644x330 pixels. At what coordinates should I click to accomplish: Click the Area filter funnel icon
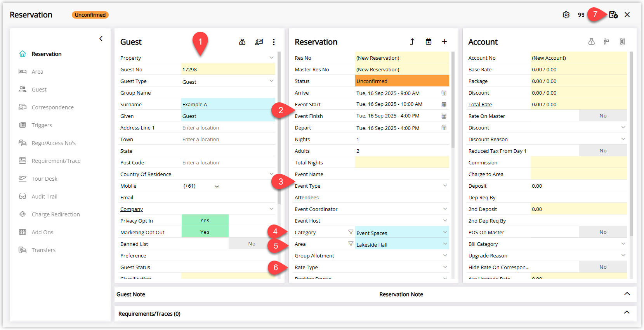pos(351,244)
